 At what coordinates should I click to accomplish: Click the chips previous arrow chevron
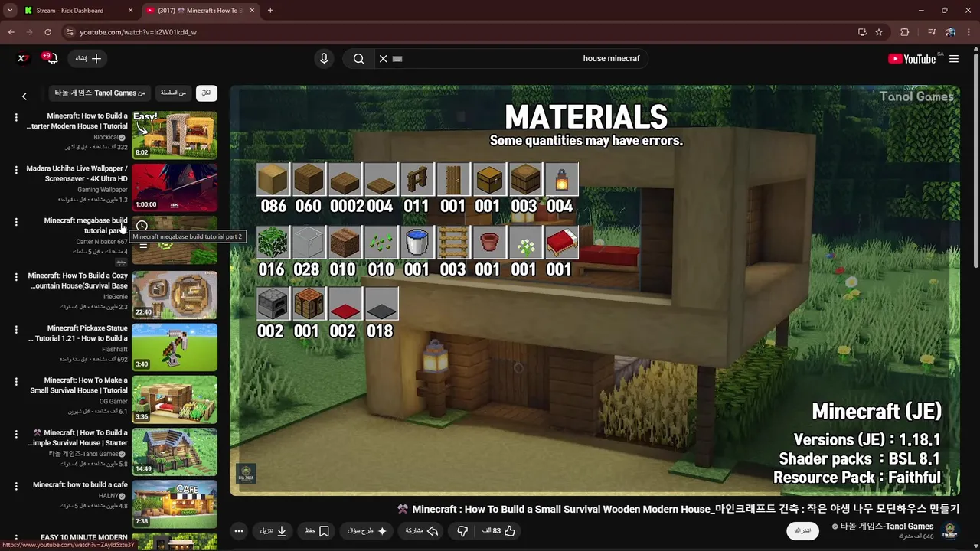click(x=24, y=96)
